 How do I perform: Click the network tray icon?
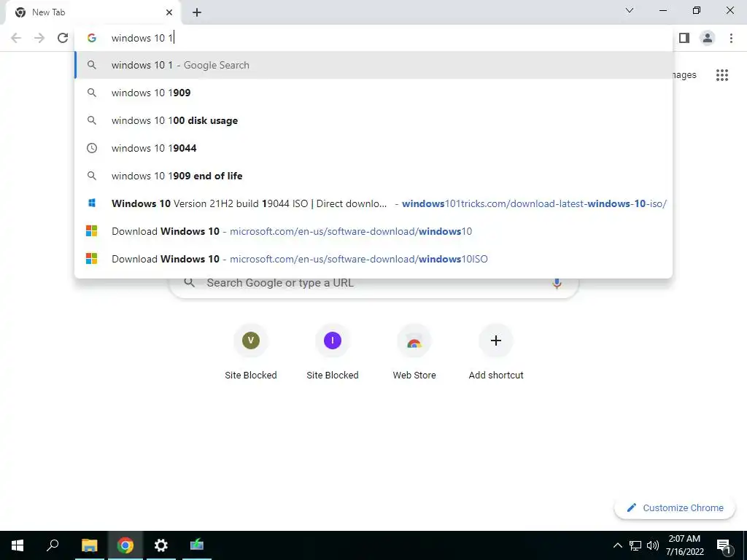pyautogui.click(x=635, y=545)
